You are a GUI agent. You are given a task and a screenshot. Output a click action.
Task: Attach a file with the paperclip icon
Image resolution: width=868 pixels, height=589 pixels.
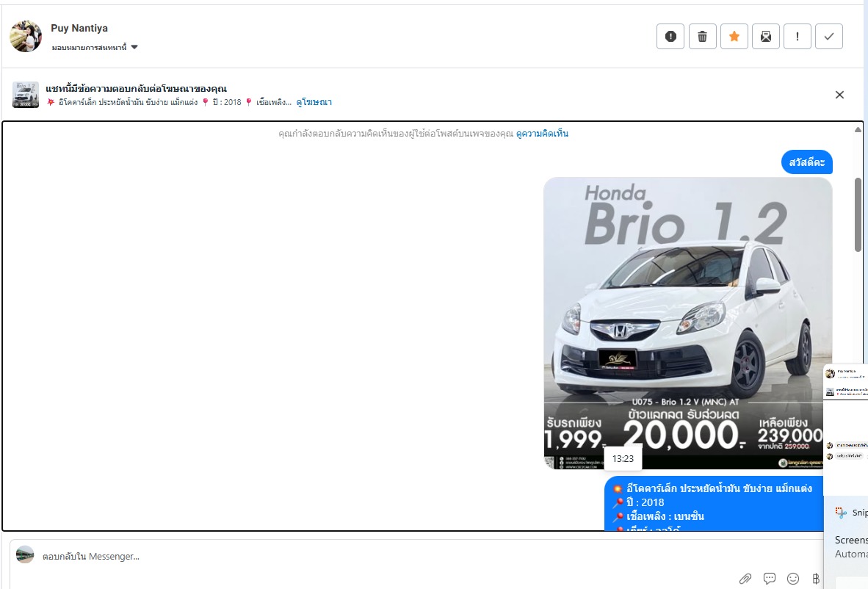(x=745, y=579)
